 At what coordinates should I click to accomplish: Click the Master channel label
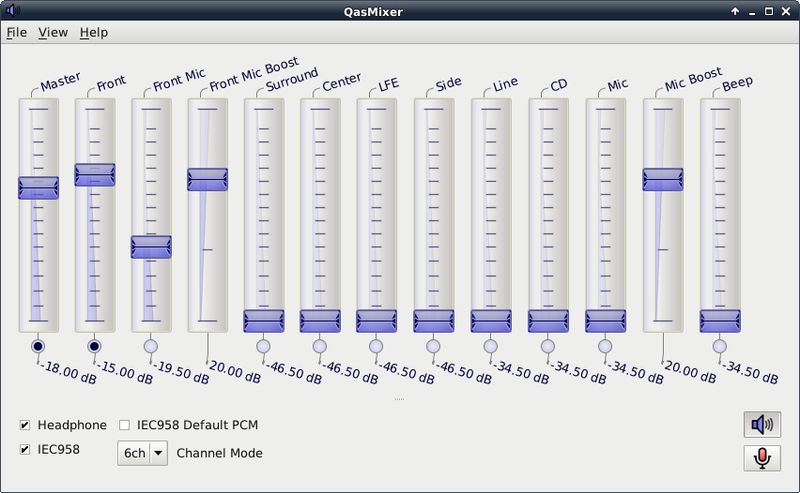coord(60,82)
